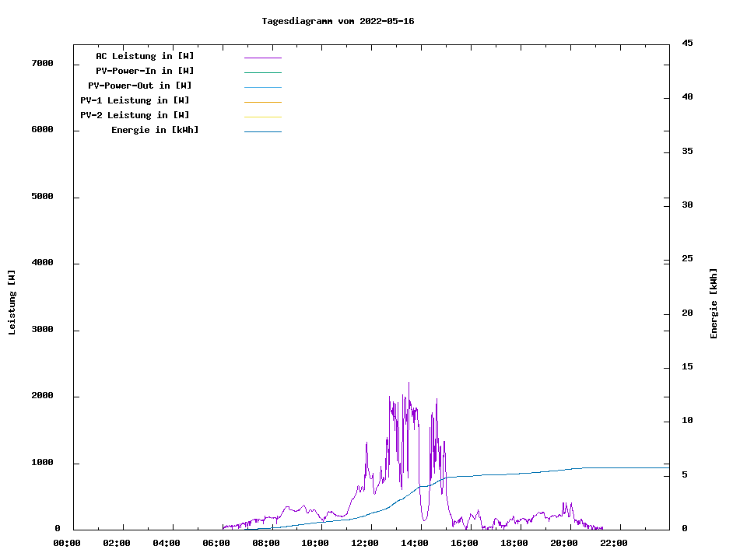Select the AC Leistung in [W] legend label

[x=145, y=56]
